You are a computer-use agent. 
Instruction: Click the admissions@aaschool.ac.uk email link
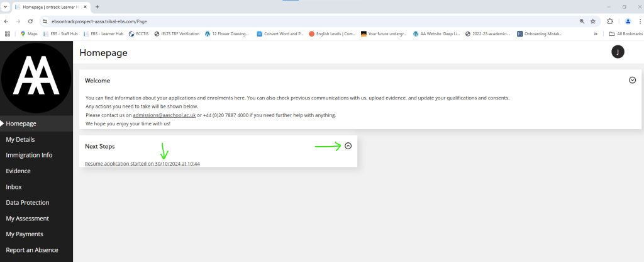164,115
